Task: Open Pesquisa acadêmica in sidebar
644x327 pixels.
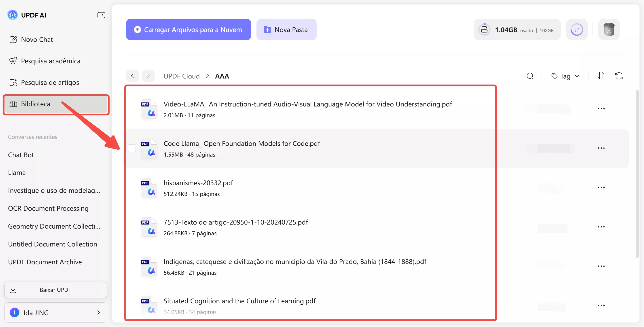Action: click(x=51, y=61)
